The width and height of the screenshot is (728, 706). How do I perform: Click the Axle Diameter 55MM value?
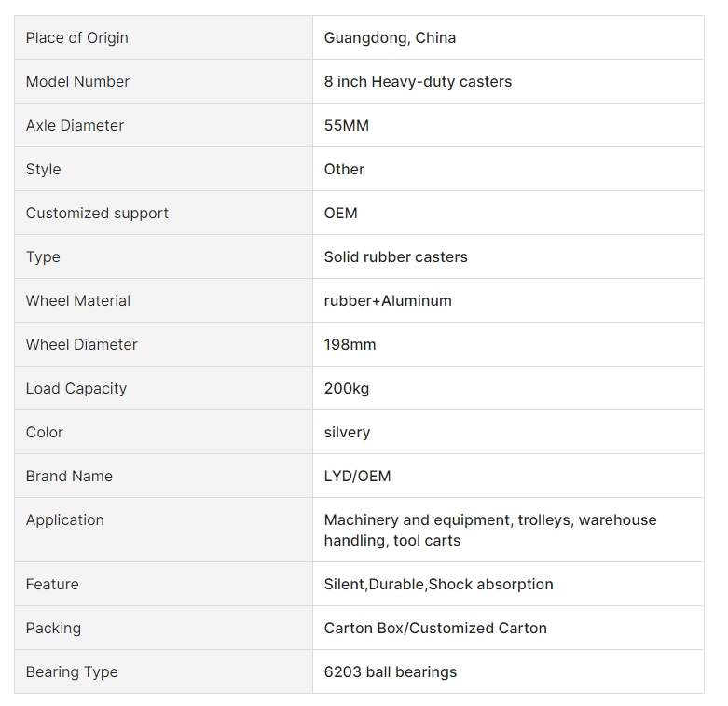point(347,125)
